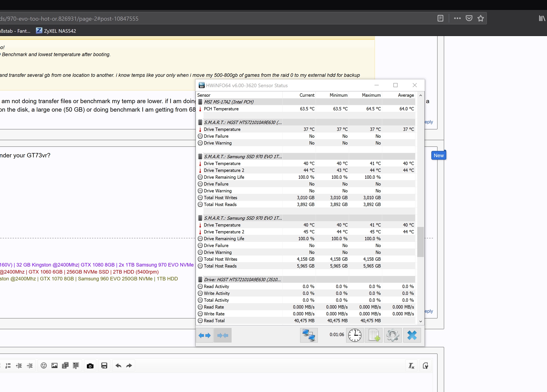This screenshot has height=392, width=547.
Task: Select the Read Activity sensor row
Action: (x=306, y=286)
